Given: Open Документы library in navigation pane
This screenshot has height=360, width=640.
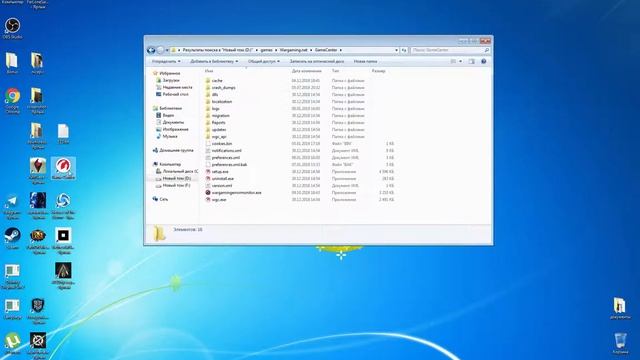Looking at the screenshot, I should tap(173, 122).
